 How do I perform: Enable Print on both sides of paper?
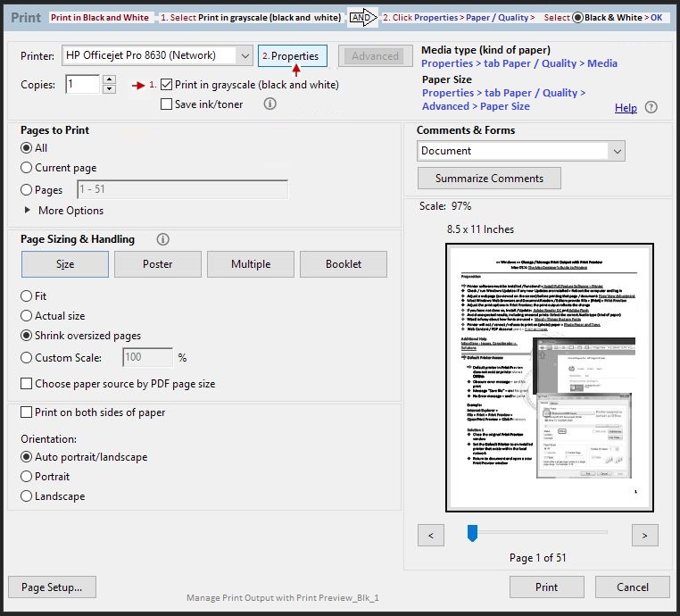[27, 412]
